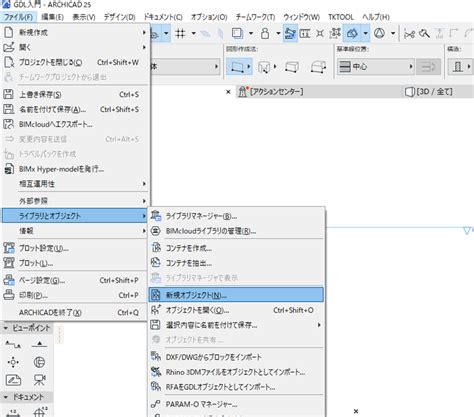Open the ウィンドウ(W) menu
Image resolution: width=474 pixels, height=417 pixels.
301,17
